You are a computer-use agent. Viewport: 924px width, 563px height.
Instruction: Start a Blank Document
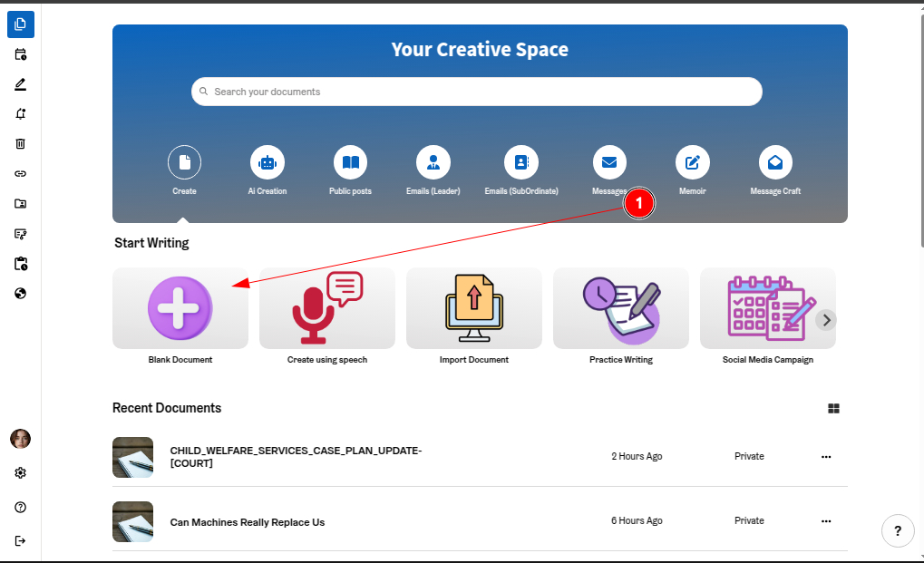(180, 308)
